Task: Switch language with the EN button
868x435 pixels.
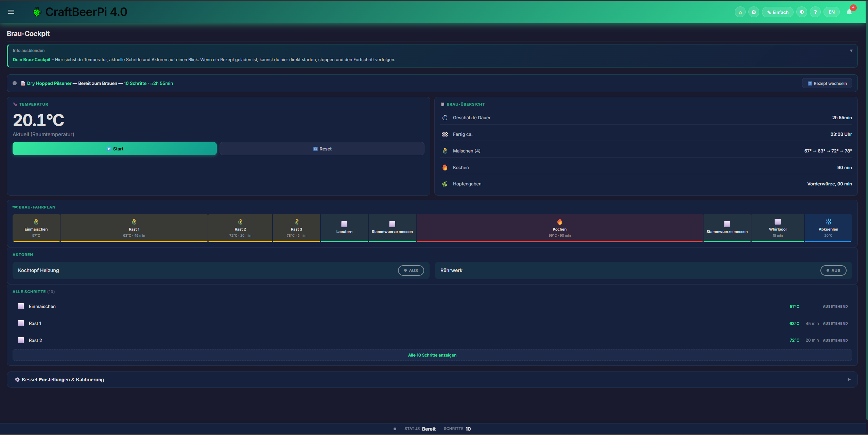Action: pyautogui.click(x=831, y=12)
